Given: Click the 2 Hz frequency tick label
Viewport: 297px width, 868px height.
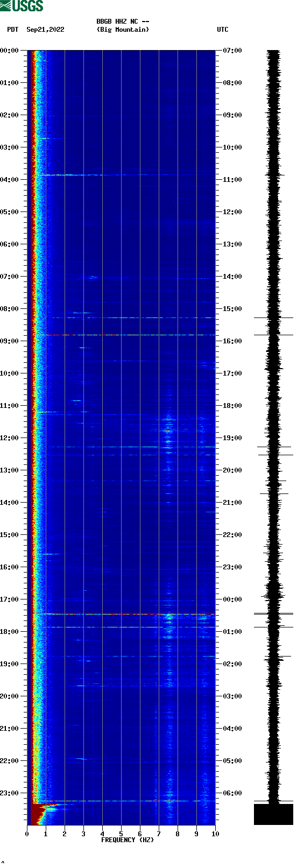Looking at the screenshot, I should coord(65,834).
